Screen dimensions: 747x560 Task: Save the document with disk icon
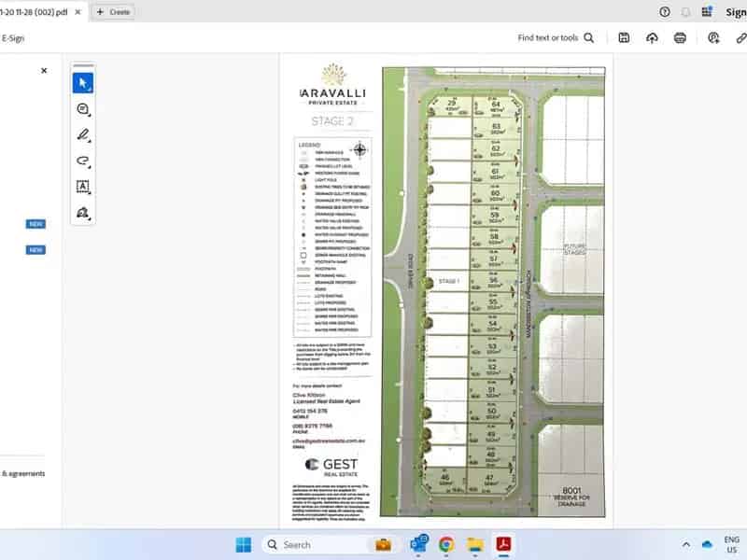click(624, 37)
